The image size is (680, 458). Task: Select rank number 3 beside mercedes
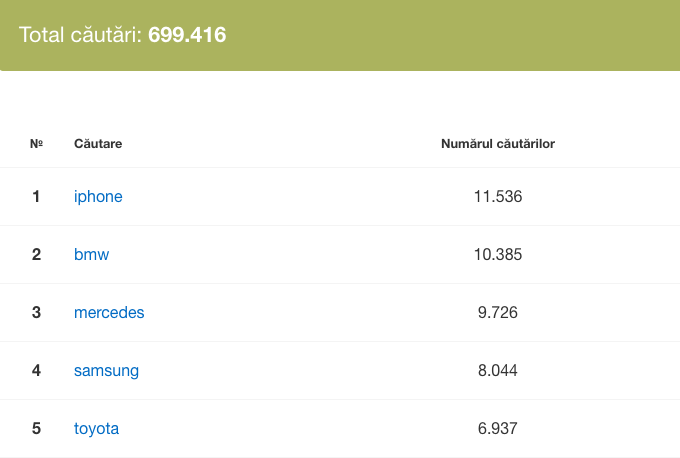[x=37, y=312]
